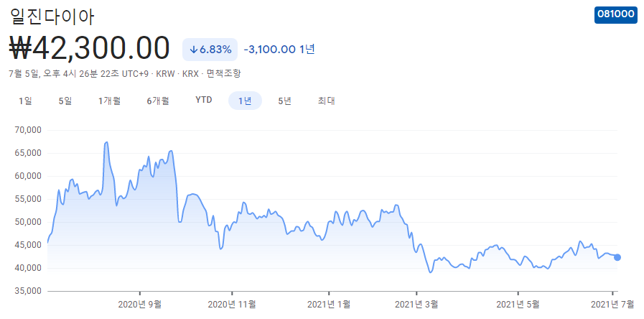Image resolution: width=644 pixels, height=319 pixels.
Task: Click the 40,000 y-axis label
Action: click(x=28, y=269)
